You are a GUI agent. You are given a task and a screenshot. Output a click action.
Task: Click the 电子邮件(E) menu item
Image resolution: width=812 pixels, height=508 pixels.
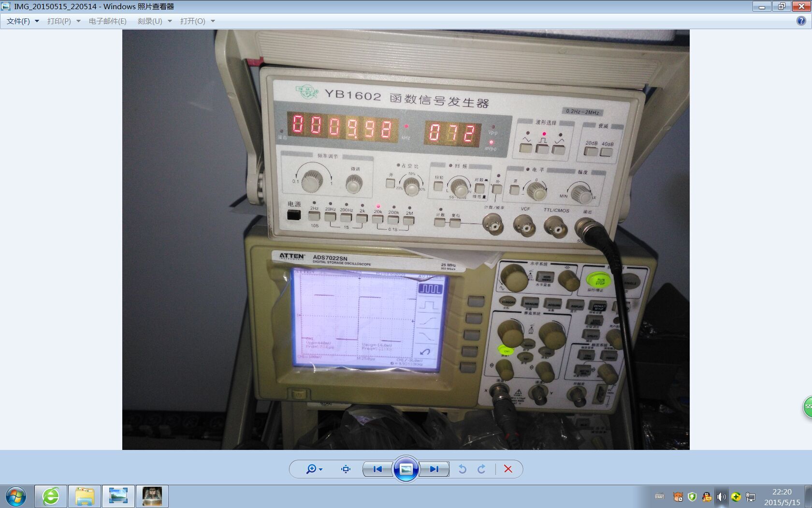coord(107,21)
